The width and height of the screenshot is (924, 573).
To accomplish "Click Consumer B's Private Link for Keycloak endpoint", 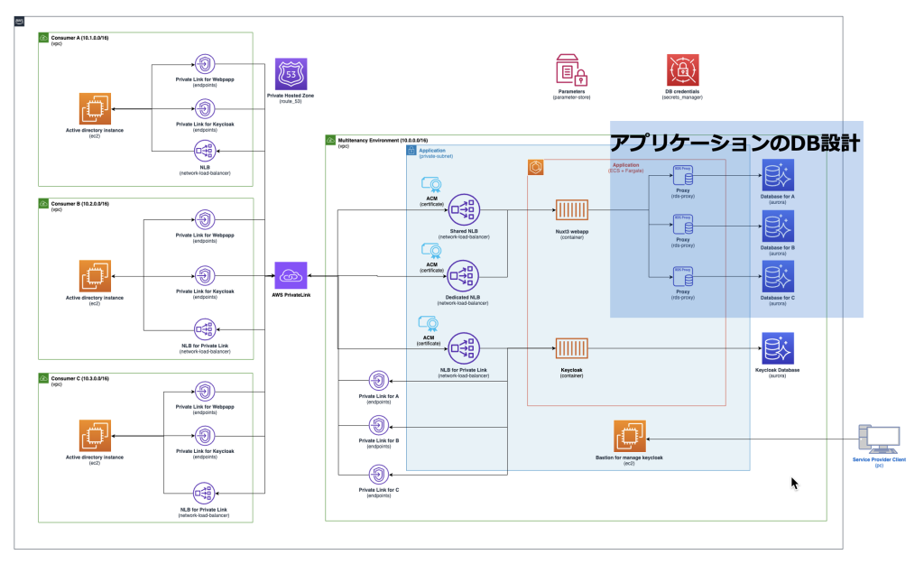I will tap(205, 276).
